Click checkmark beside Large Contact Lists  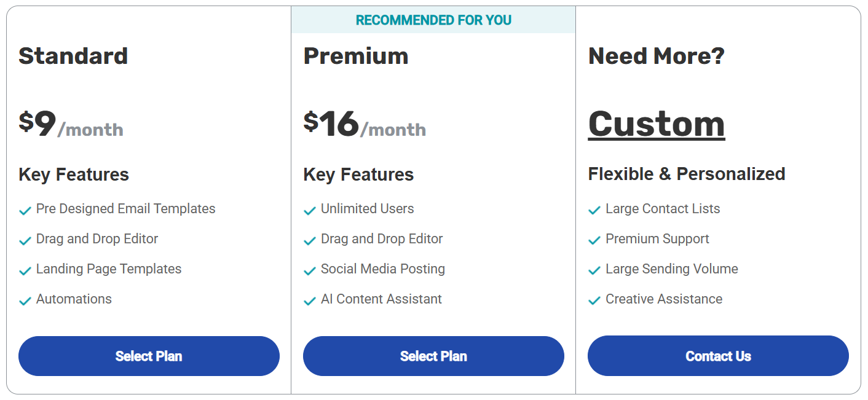tap(594, 210)
